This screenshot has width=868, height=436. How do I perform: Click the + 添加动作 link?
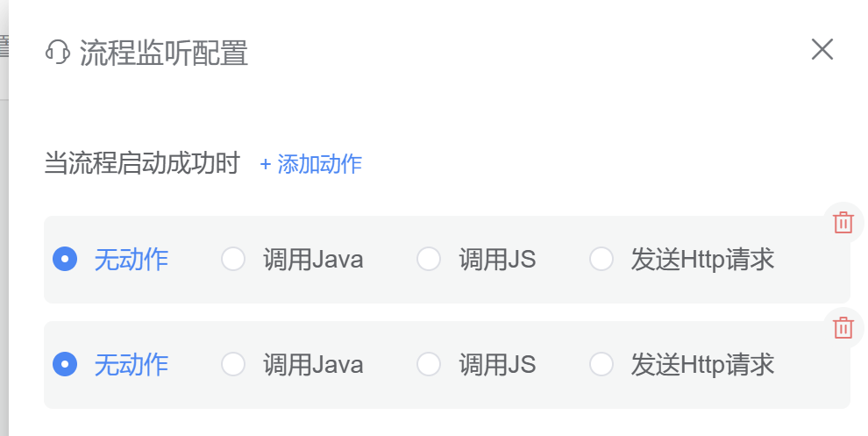coord(310,164)
